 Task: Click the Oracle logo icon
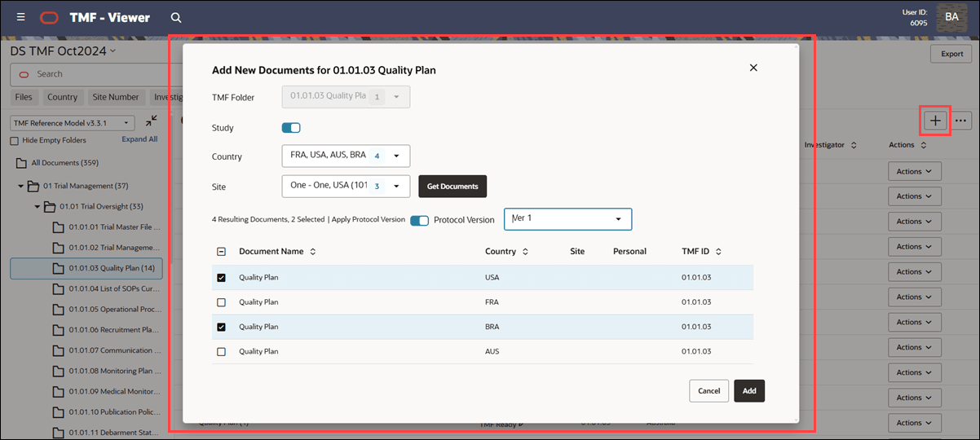pyautogui.click(x=49, y=17)
